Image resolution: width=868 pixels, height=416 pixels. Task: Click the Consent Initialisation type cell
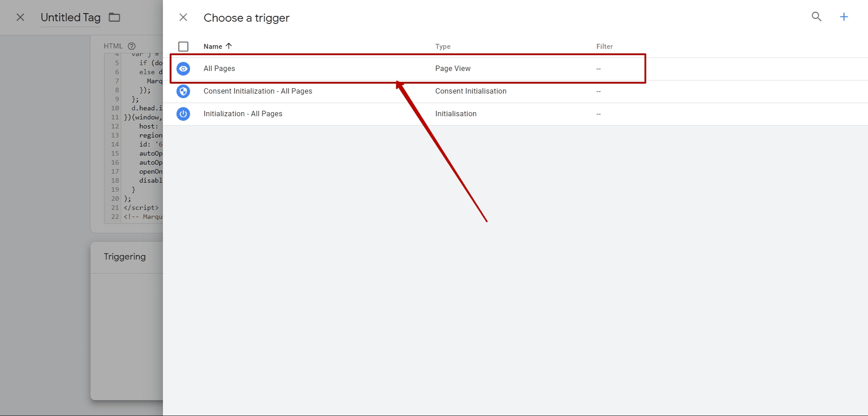click(x=471, y=91)
